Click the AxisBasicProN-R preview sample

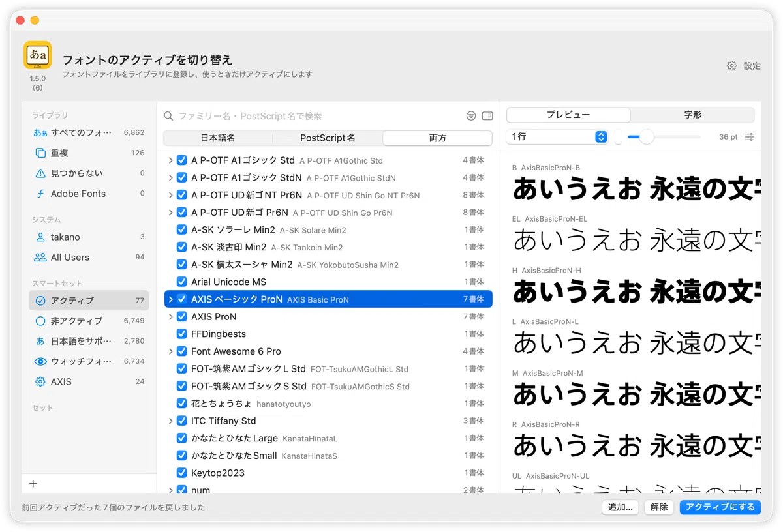pos(636,446)
